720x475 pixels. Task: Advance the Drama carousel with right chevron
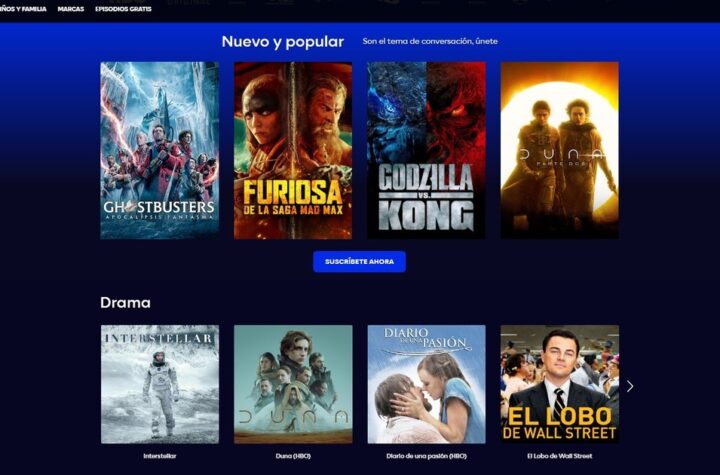click(x=630, y=386)
